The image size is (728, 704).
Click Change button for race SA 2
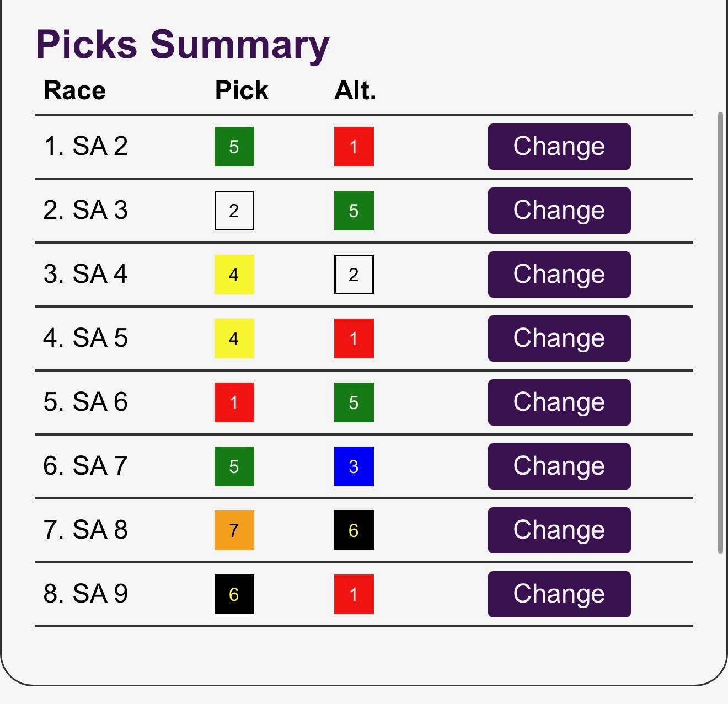tap(559, 147)
